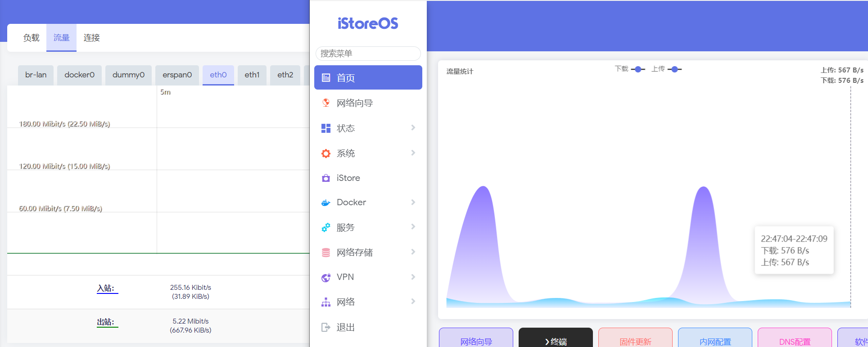This screenshot has height=347, width=868.
Task: Click the 180.00 Mibit/s graph scale label
Action: point(64,124)
